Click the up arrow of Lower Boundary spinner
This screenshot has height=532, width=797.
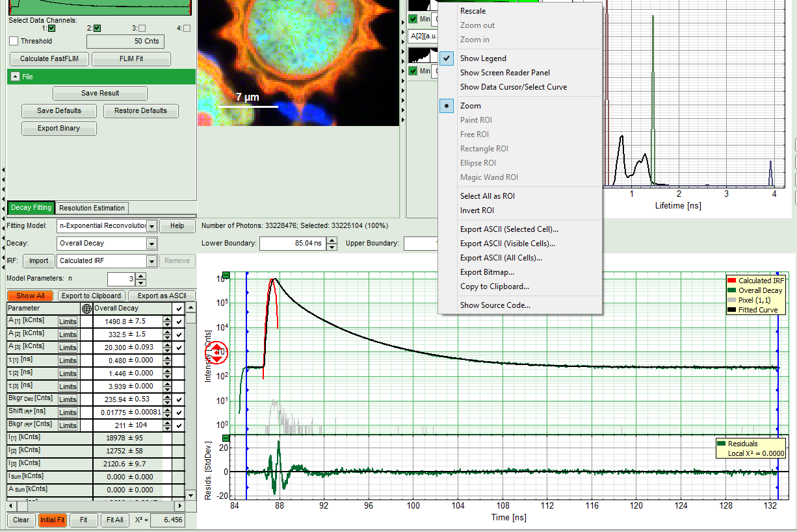click(332, 240)
